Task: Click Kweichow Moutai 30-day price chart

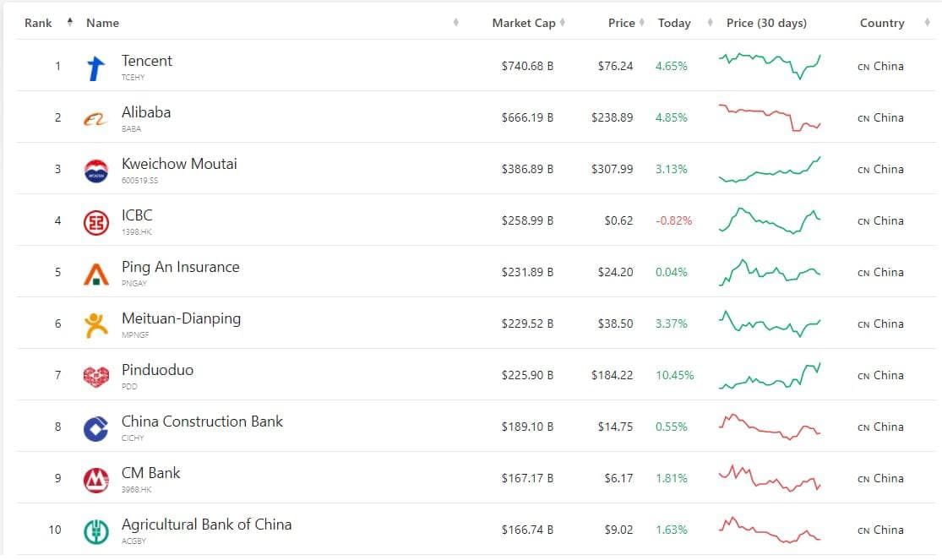Action: pyautogui.click(x=770, y=169)
